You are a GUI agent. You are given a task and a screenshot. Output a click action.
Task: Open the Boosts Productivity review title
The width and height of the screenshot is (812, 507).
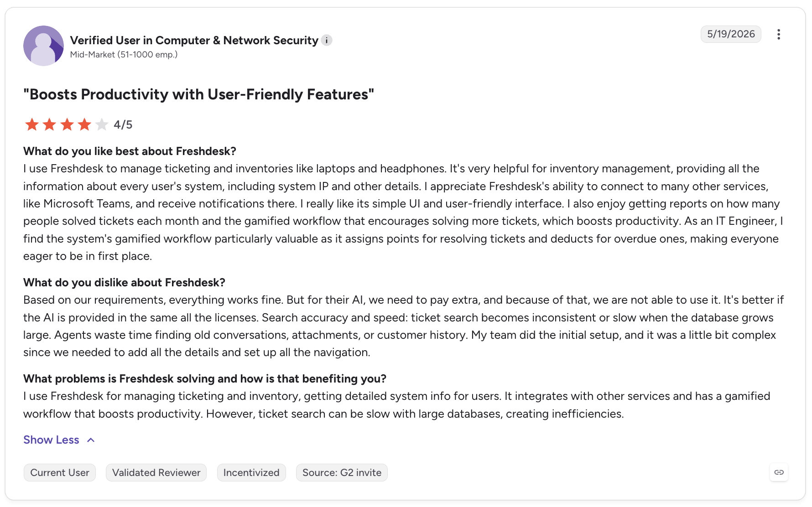[199, 94]
